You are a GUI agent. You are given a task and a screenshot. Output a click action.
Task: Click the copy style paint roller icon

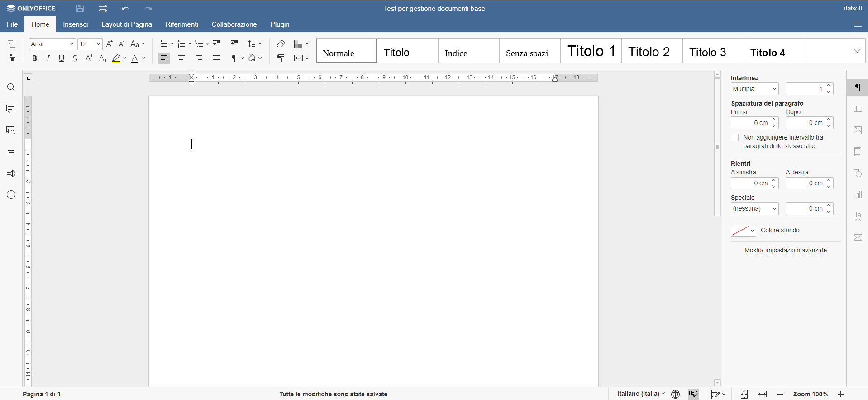[x=281, y=58]
